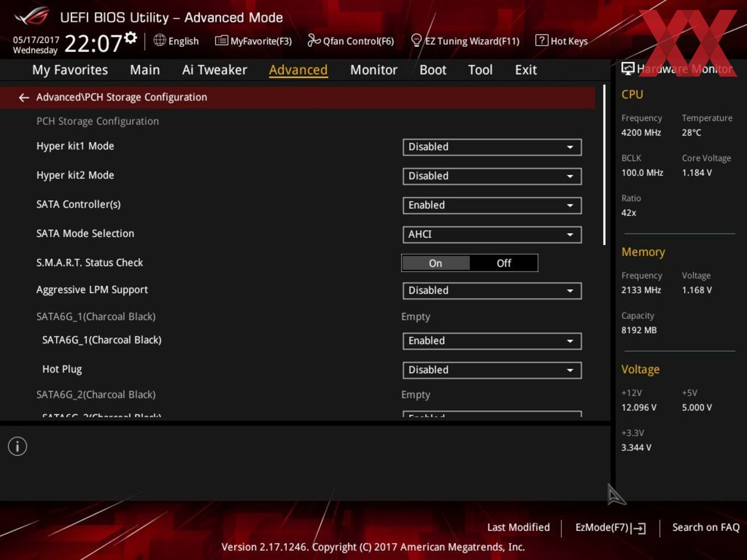
Task: Open SATA Mode Selection AHCI dropdown
Action: click(x=492, y=234)
